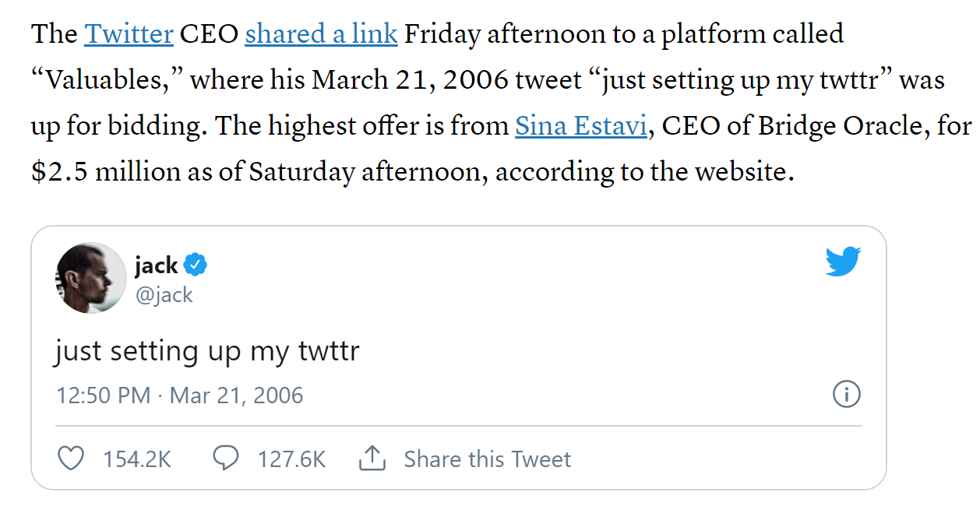Screen dimensions: 980x513
Task: Click the reply speech bubble icon
Action: pos(226,459)
